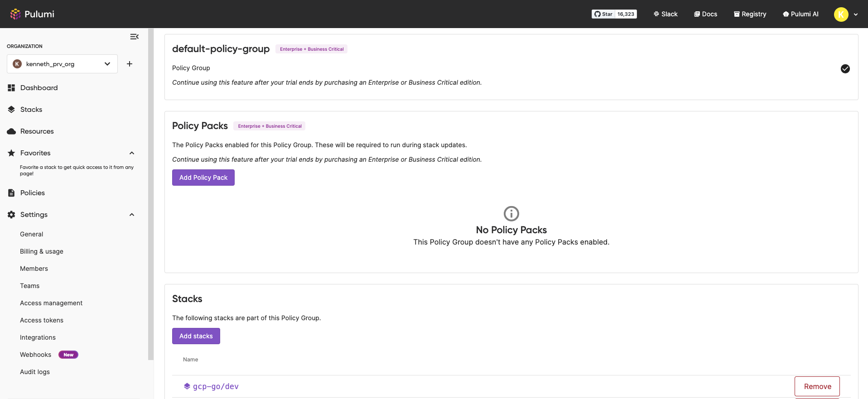Open Members settings
This screenshot has width=868, height=399.
(34, 269)
